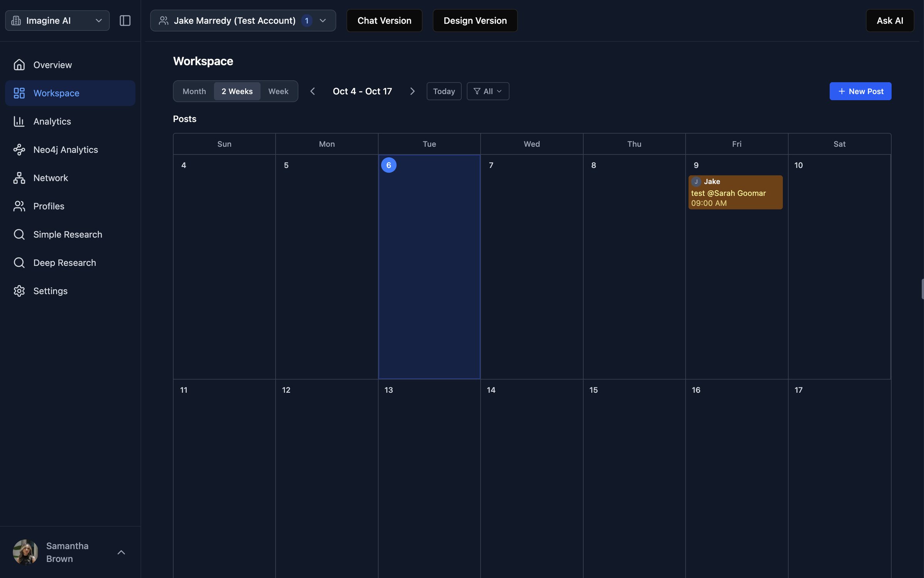Navigate to Deep Research

pos(70,262)
